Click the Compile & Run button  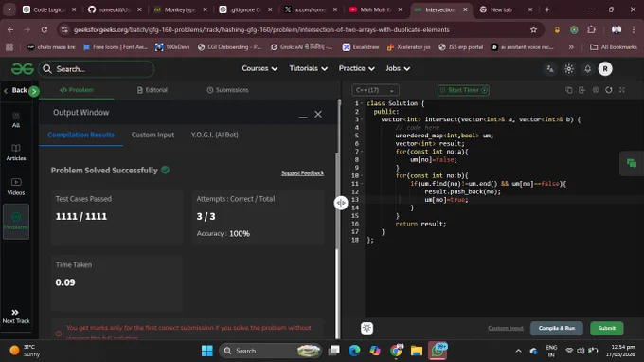(x=557, y=328)
